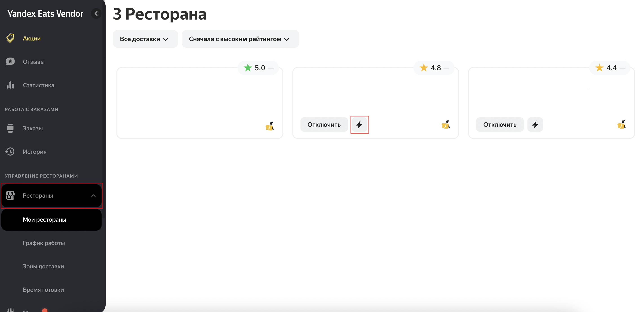Collapse the sidebar with the arrow button
Image resolution: width=644 pixels, height=312 pixels.
(x=96, y=13)
